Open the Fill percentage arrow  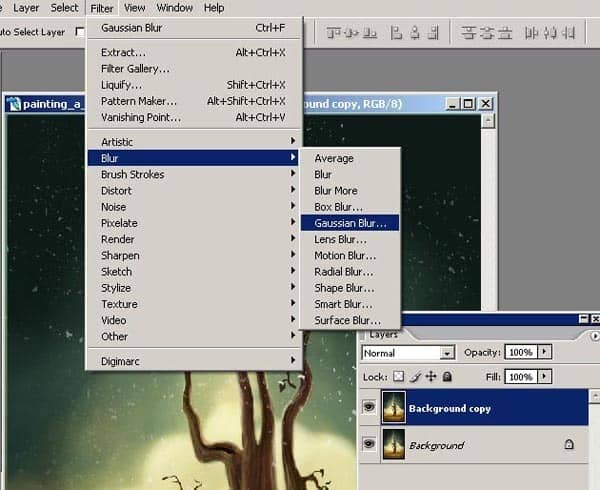click(x=545, y=377)
